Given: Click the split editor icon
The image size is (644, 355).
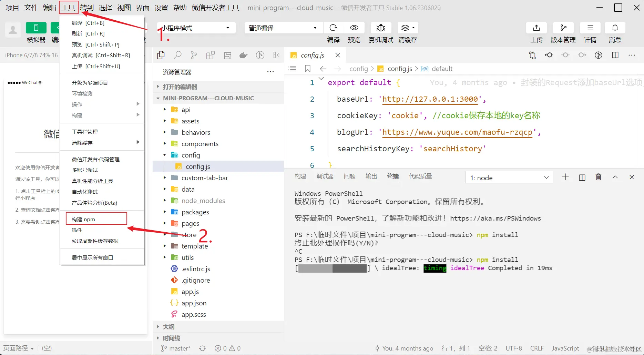Looking at the screenshot, I should click(615, 55).
